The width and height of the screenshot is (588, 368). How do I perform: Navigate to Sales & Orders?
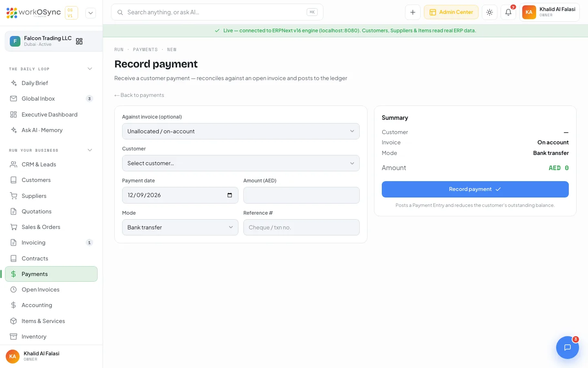pos(51,227)
